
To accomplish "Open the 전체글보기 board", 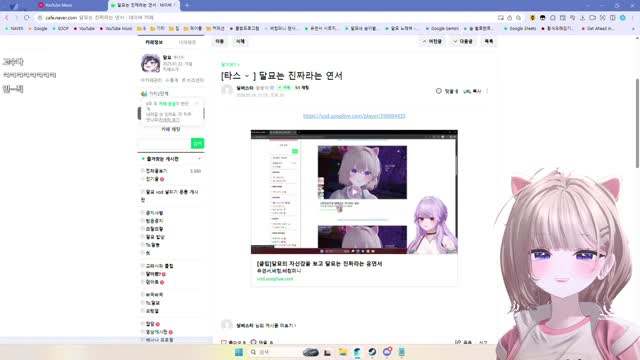I will 156,171.
